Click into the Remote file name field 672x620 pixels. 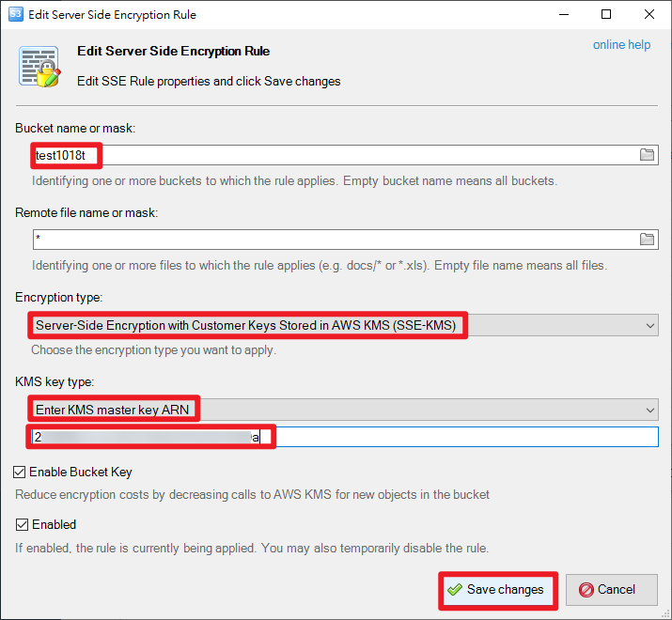346,240
